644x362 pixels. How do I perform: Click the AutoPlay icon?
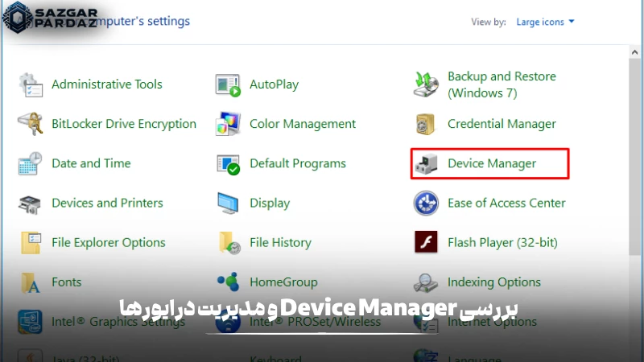tap(228, 85)
